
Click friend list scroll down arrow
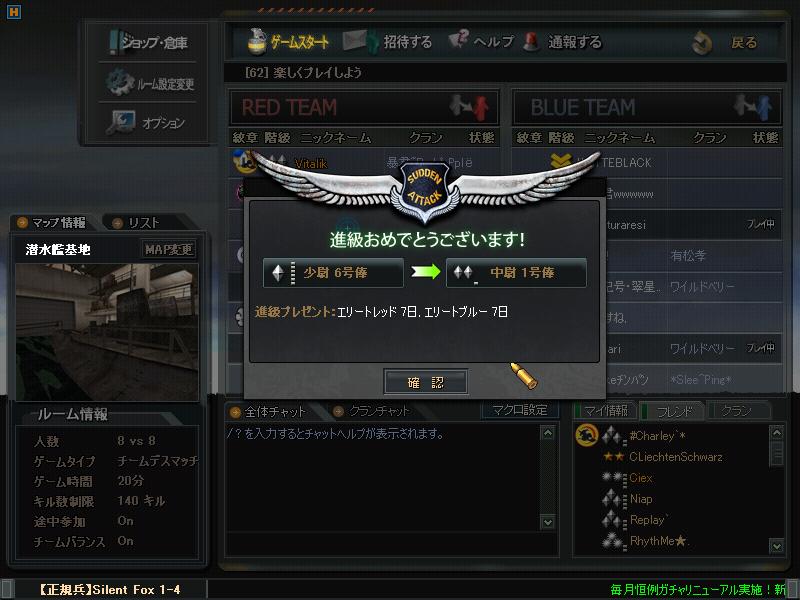(x=777, y=546)
